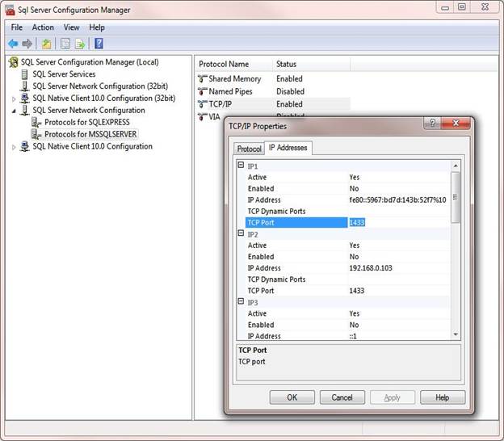Click the Forward arrow toolbar icon
Viewport: 504px width, 441px height.
tap(27, 44)
